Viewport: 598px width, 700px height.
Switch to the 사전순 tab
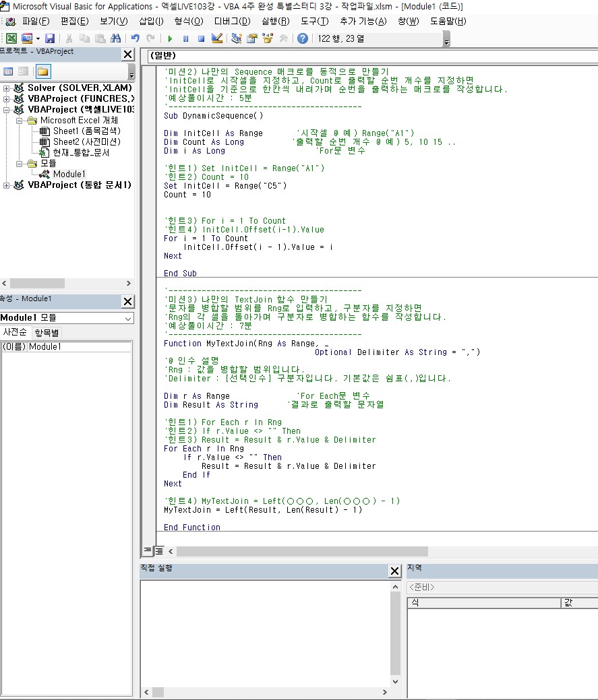coord(16,332)
